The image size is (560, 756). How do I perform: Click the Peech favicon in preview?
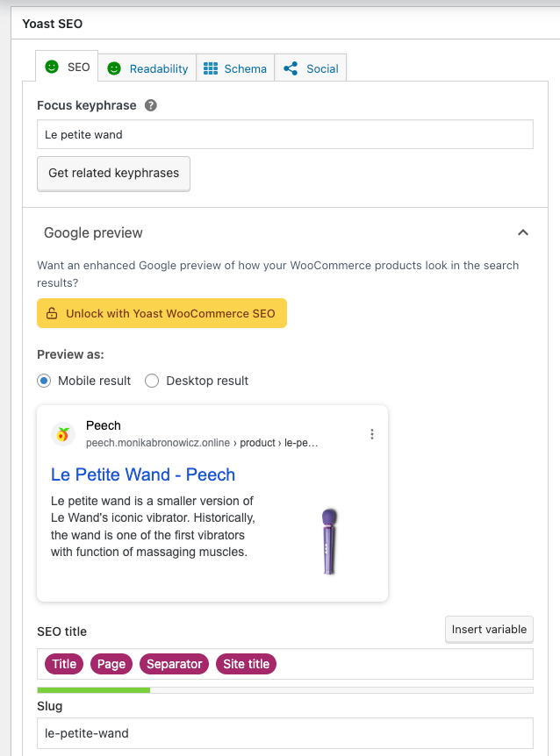tap(62, 434)
